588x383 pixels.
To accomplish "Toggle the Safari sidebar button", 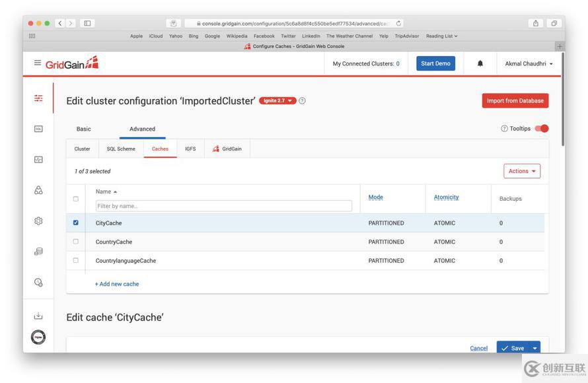I will click(x=87, y=23).
